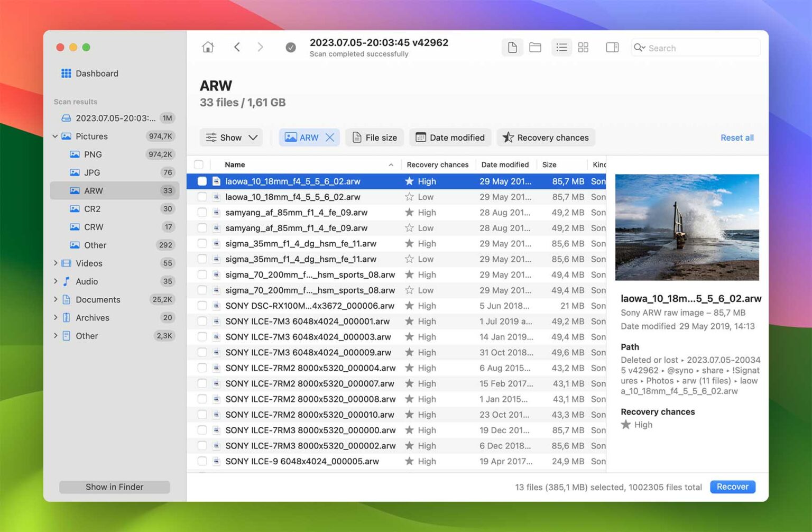
Task: Select all files using header checkbox
Action: [x=199, y=164]
